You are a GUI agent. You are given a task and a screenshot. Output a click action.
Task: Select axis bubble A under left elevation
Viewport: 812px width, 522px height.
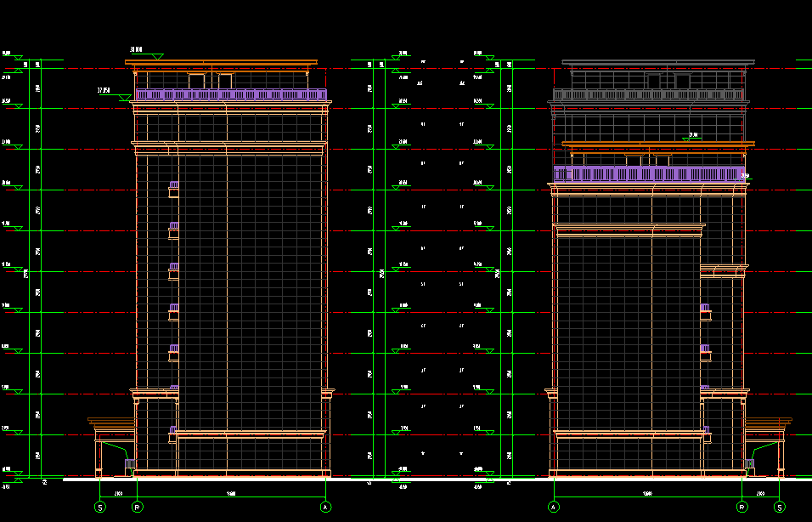(x=325, y=507)
